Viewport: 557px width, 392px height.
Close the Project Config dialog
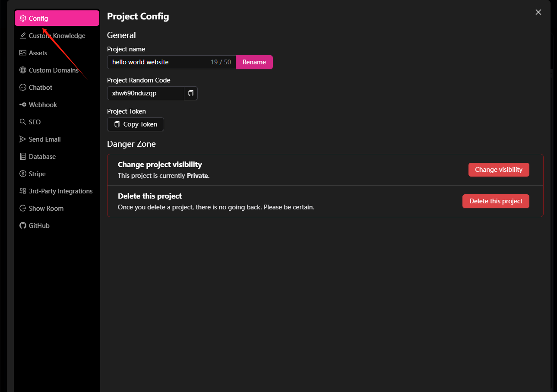(x=538, y=12)
